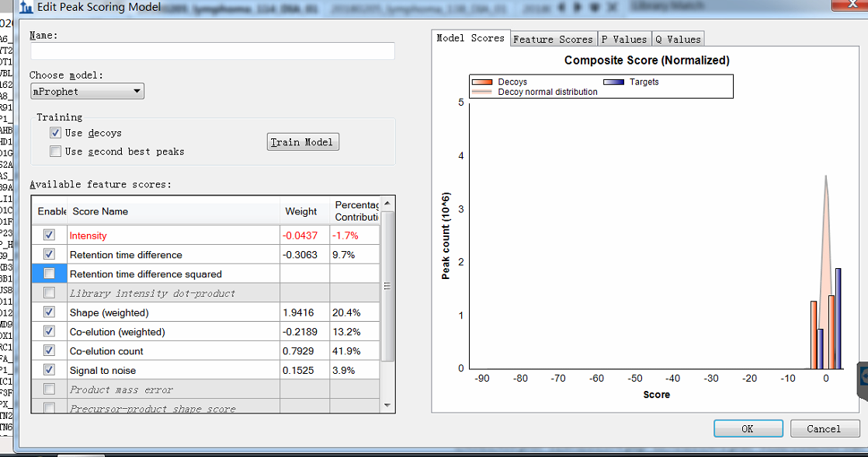
Task: Switch to the Feature Scores tab
Action: click(553, 39)
